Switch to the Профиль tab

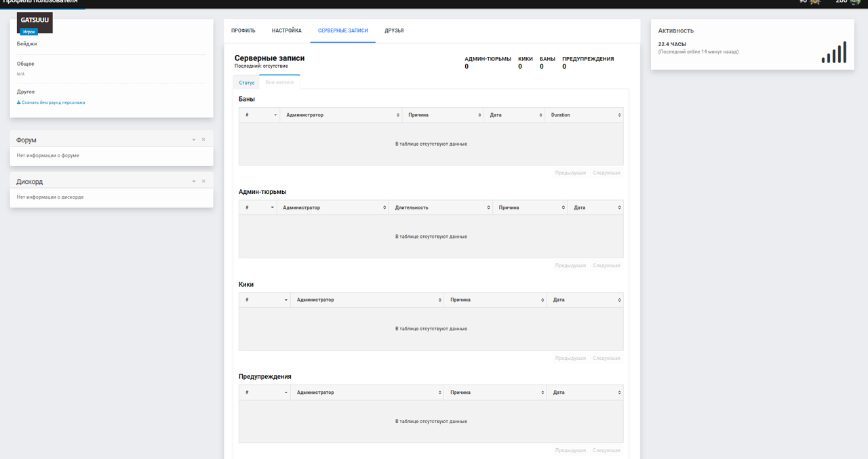[x=243, y=31]
